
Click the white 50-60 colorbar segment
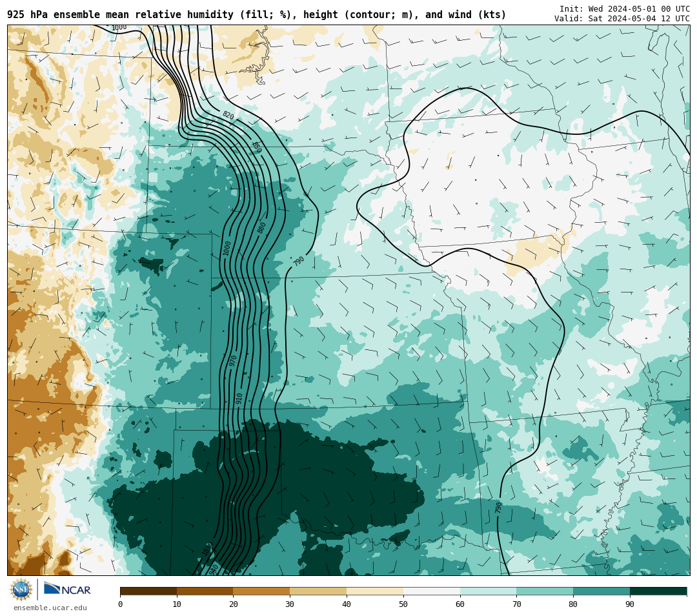click(432, 591)
